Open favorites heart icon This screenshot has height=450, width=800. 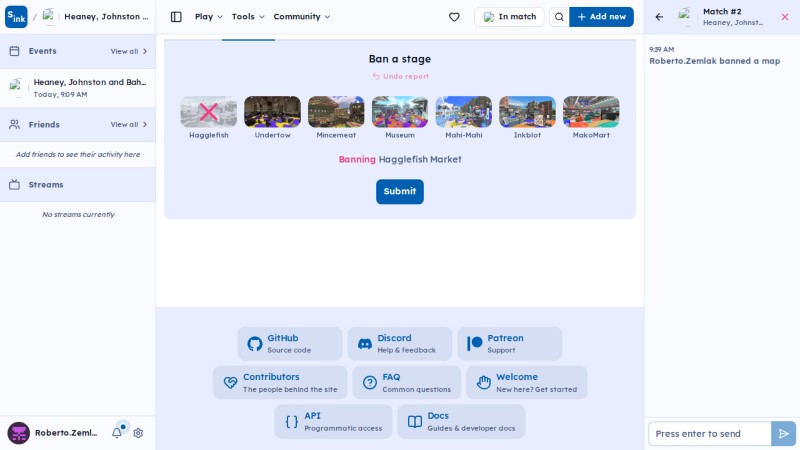[454, 17]
